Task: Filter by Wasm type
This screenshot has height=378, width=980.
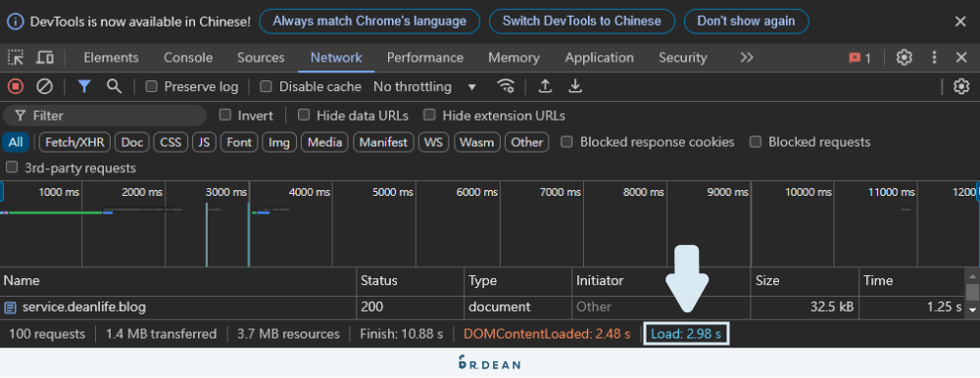Action: [x=477, y=142]
